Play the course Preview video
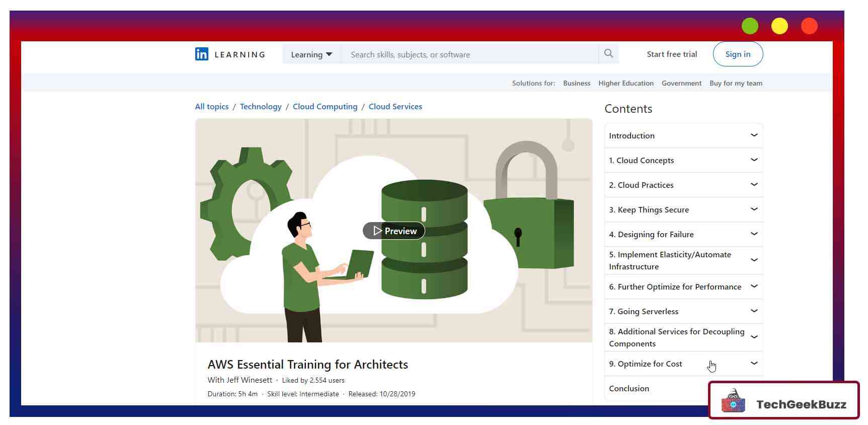Image resolution: width=868 pixels, height=425 pixels. [393, 231]
